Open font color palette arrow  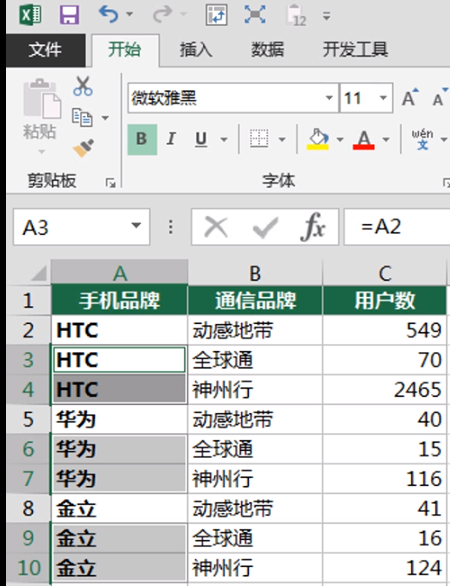point(386,140)
